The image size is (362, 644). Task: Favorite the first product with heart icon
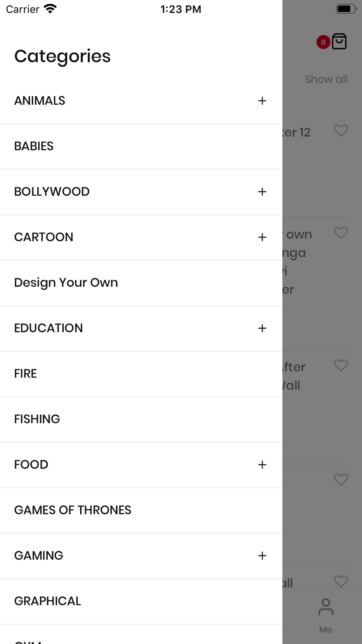(x=341, y=130)
